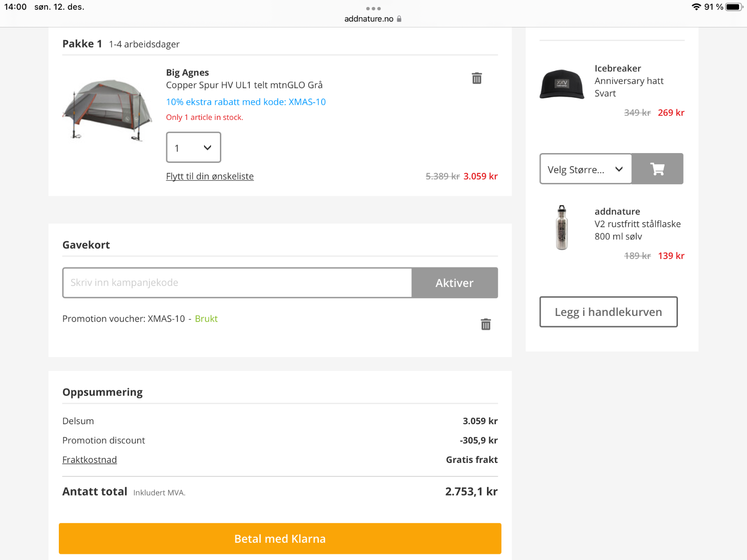Viewport: 747px width, 560px height.
Task: Tap the Wi-Fi status icon
Action: click(x=696, y=7)
